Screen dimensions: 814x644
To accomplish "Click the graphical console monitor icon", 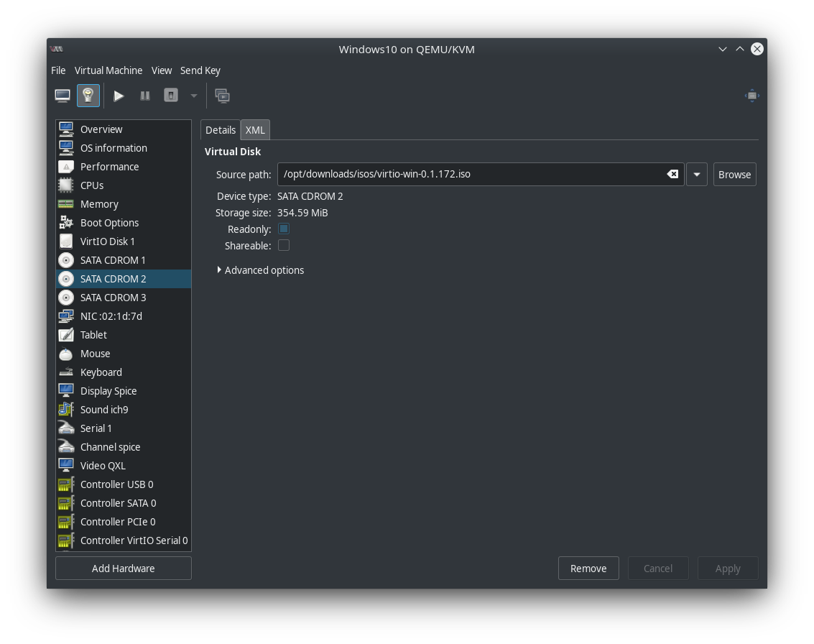I will [63, 96].
